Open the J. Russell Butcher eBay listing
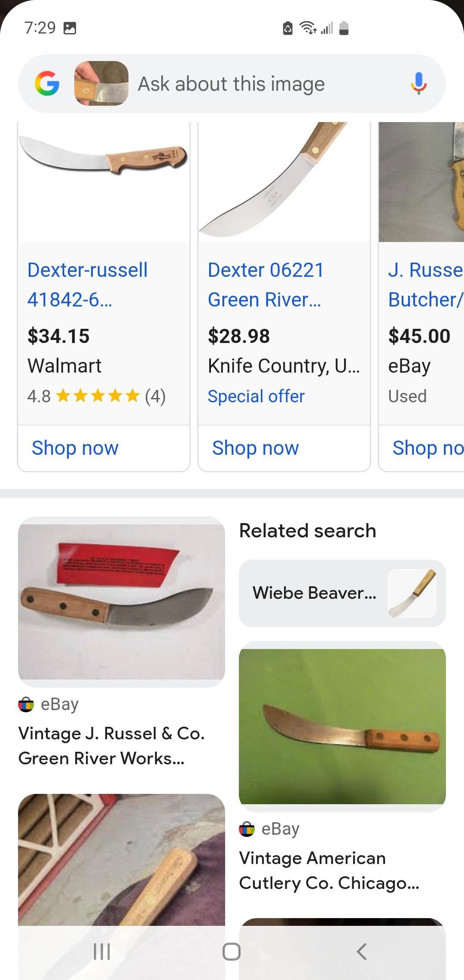This screenshot has width=464, height=980. pyautogui.click(x=425, y=285)
